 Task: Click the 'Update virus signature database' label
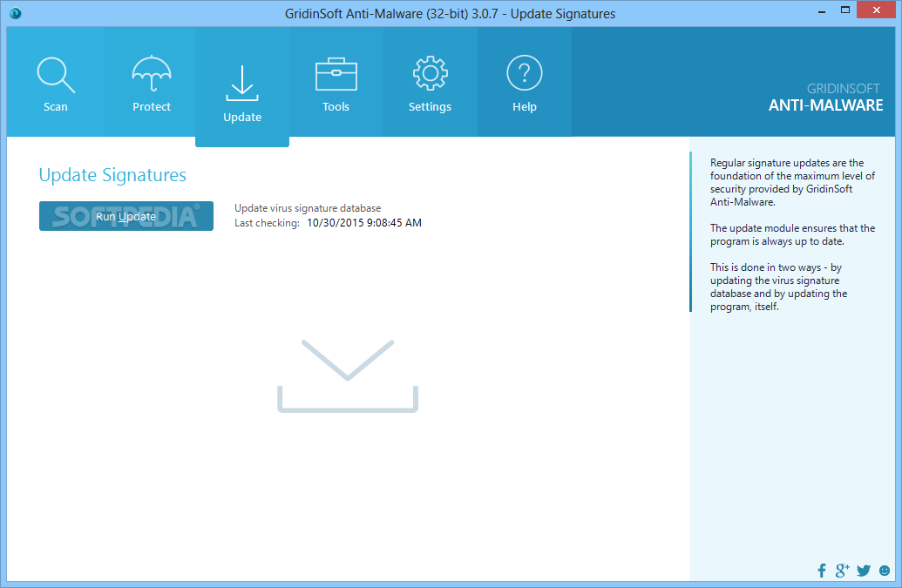308,208
